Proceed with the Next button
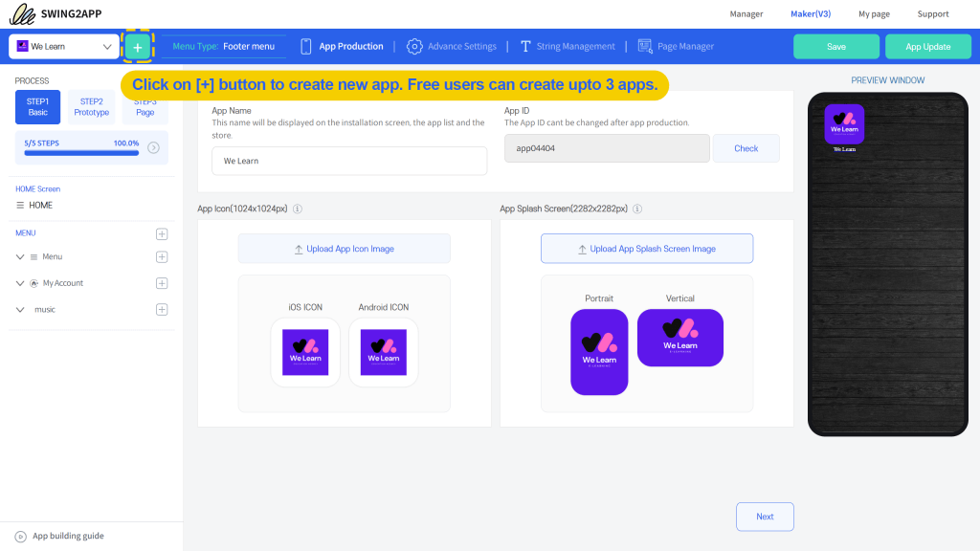Viewport: 980px width, 551px height. (x=765, y=517)
